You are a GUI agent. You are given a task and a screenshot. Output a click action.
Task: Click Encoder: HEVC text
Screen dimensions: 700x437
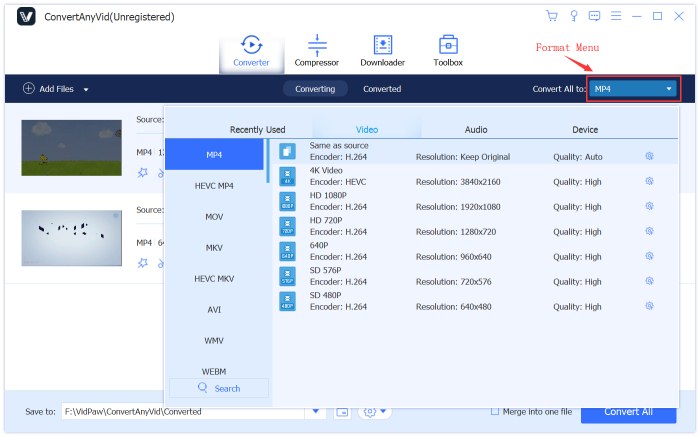338,182
